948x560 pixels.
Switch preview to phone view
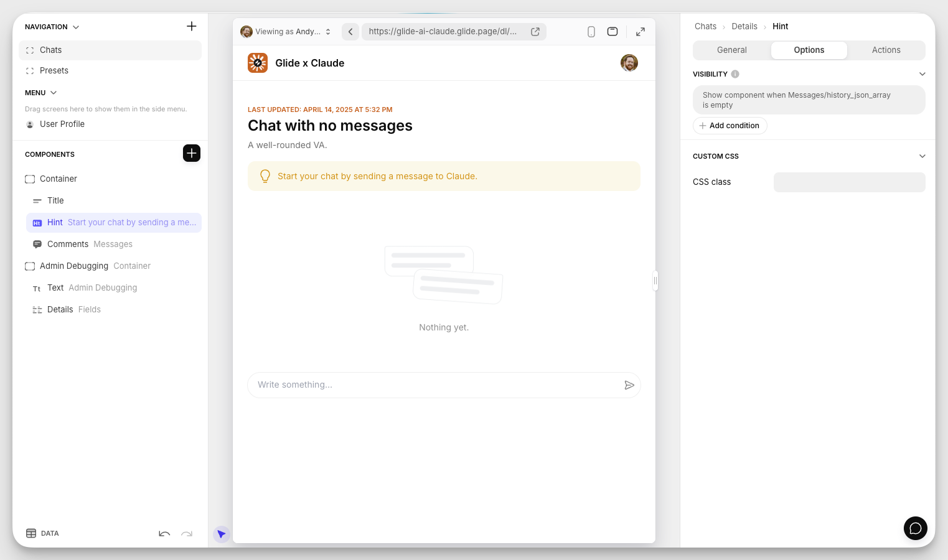click(x=591, y=32)
